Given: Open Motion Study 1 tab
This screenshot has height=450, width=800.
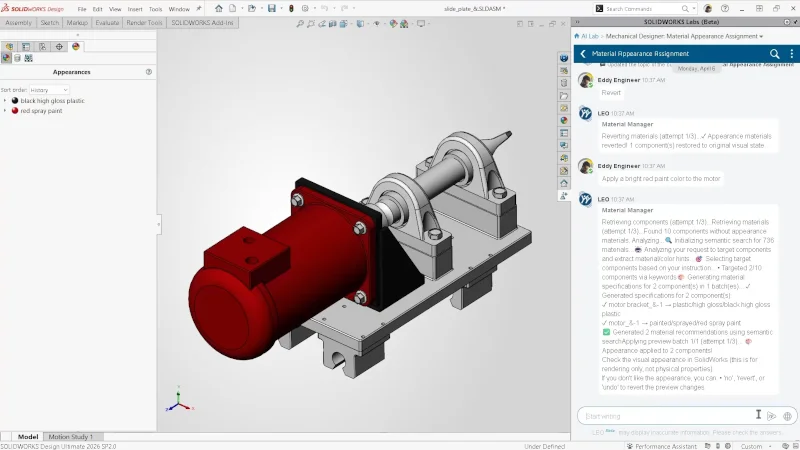Looking at the screenshot, I should pos(71,437).
